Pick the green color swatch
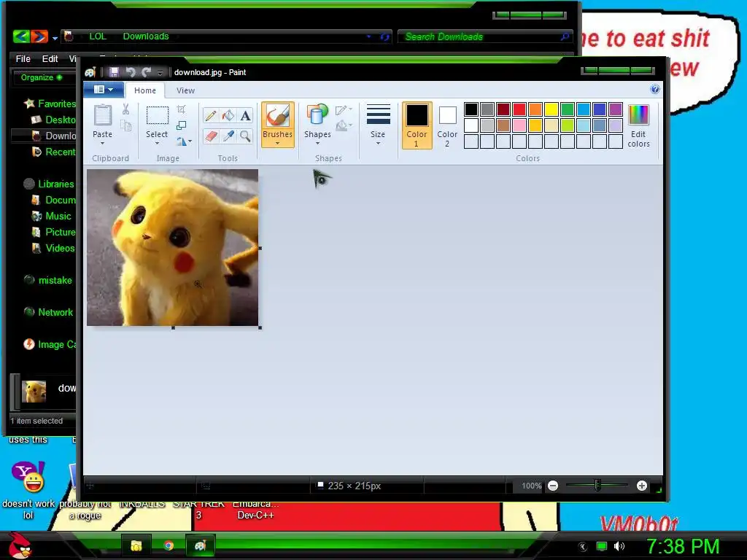The width and height of the screenshot is (747, 560). click(568, 109)
